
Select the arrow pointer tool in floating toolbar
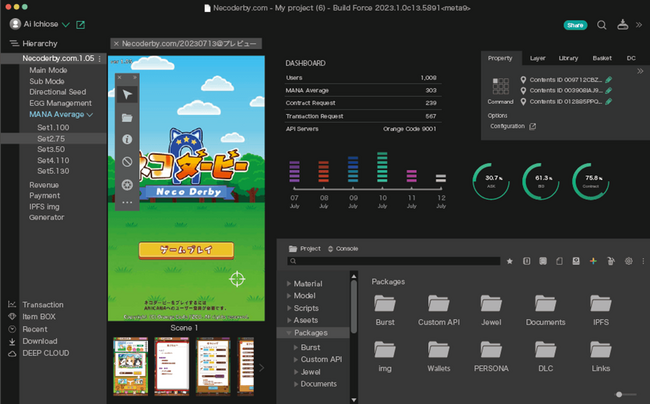pyautogui.click(x=127, y=95)
